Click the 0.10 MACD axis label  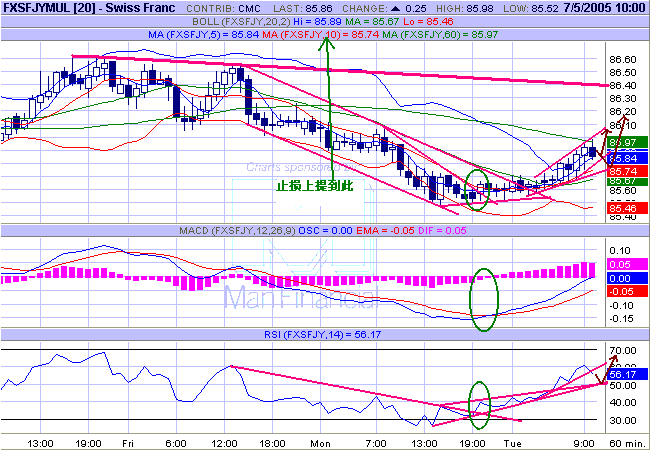(x=620, y=251)
